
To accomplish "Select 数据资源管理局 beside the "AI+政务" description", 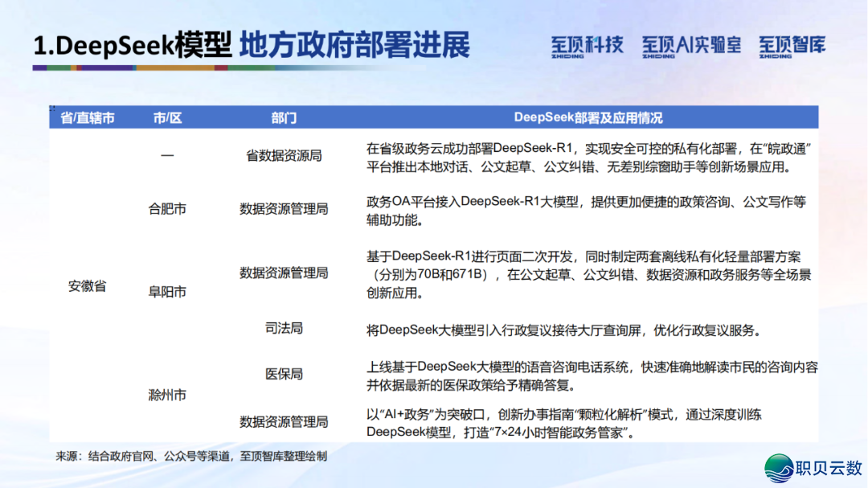I will tap(284, 421).
